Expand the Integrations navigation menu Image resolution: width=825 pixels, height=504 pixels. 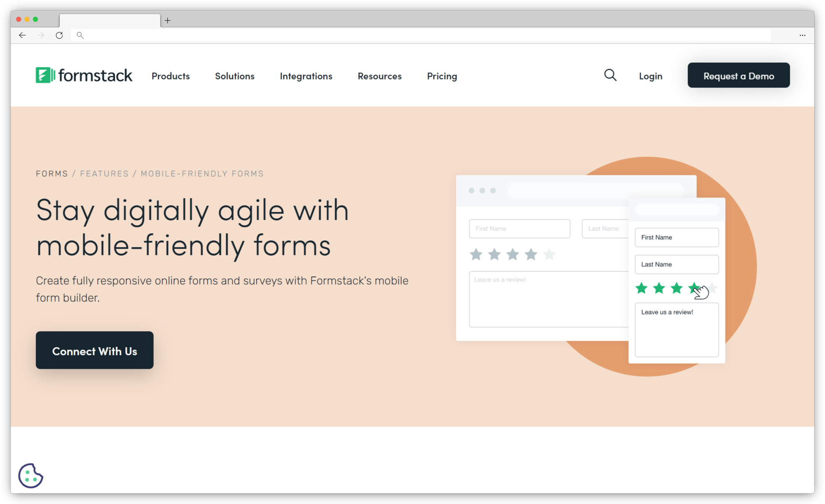pyautogui.click(x=305, y=76)
